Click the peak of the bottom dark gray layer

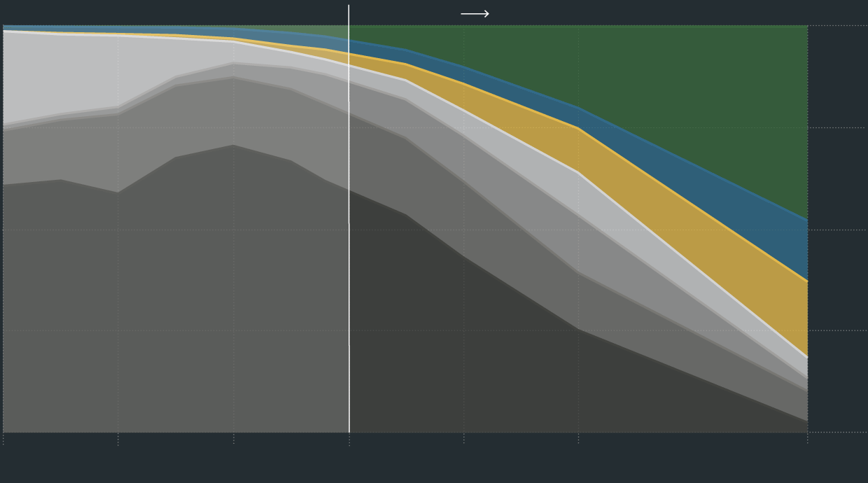(233, 147)
